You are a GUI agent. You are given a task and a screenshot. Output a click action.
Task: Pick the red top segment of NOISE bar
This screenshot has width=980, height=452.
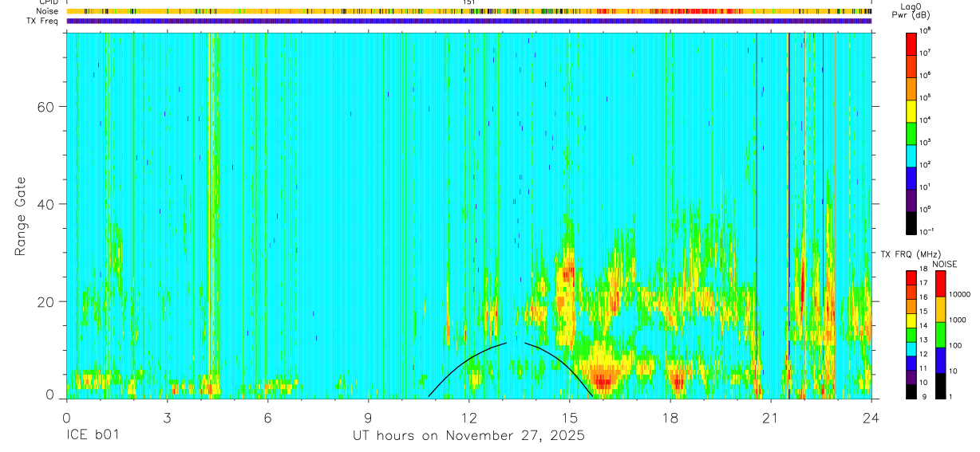(941, 284)
